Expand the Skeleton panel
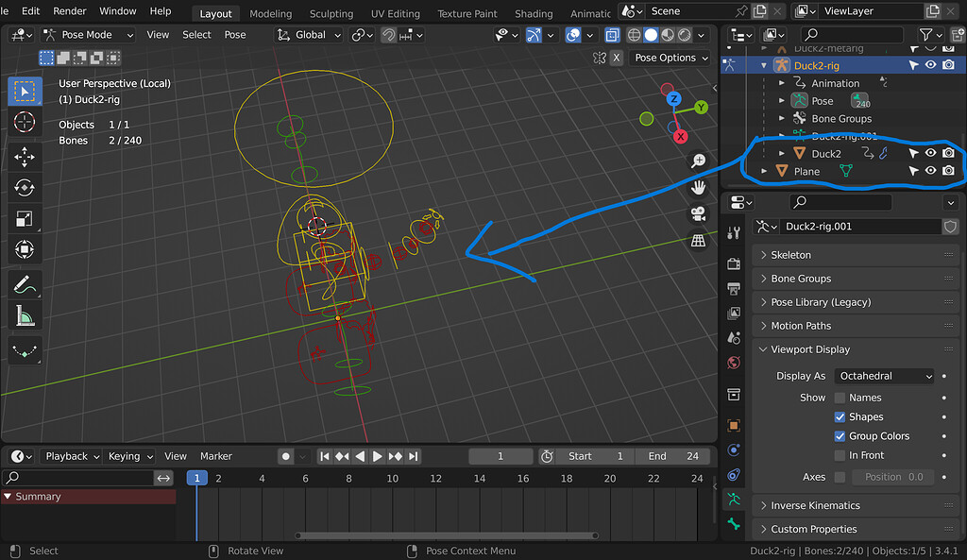The width and height of the screenshot is (967, 560). (x=790, y=255)
